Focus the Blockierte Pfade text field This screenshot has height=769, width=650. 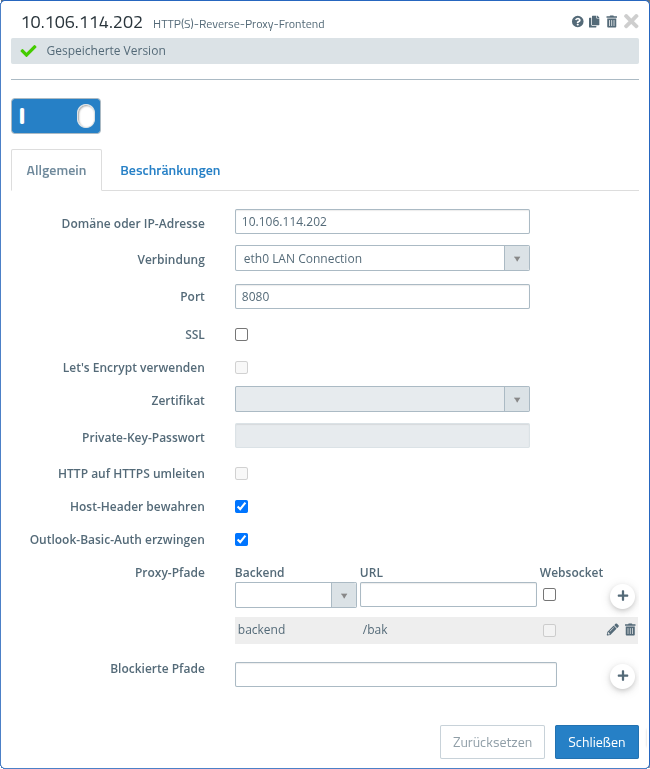[395, 675]
